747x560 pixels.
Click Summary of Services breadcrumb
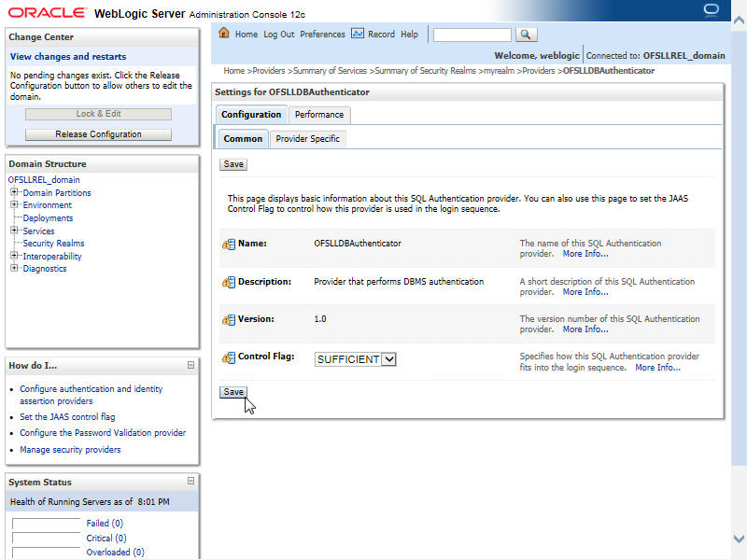pos(330,71)
